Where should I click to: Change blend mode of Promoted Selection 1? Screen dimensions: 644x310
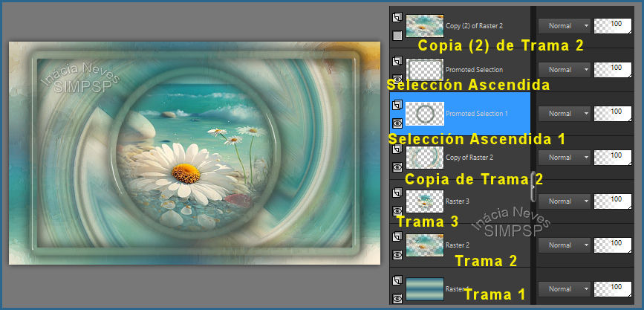tap(565, 114)
